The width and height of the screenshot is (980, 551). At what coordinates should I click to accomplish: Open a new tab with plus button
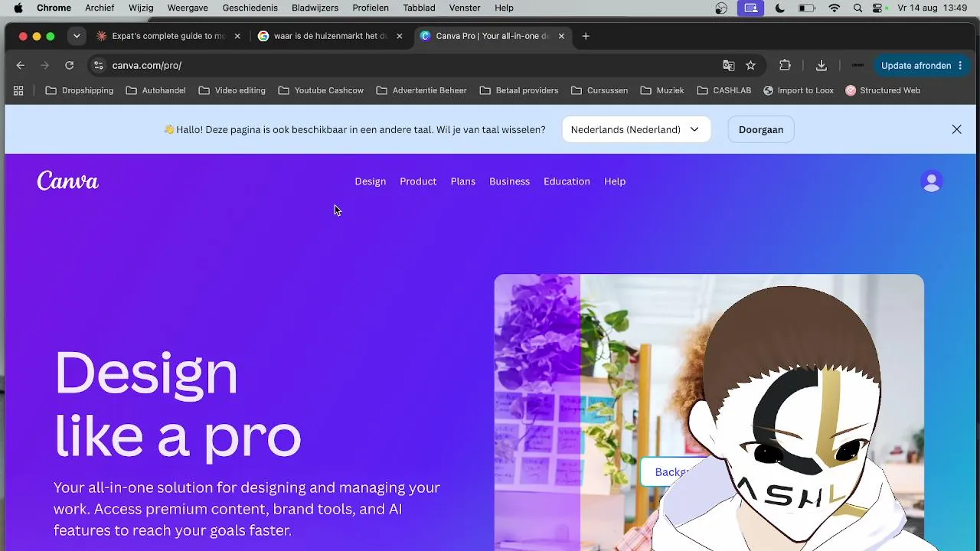click(586, 36)
